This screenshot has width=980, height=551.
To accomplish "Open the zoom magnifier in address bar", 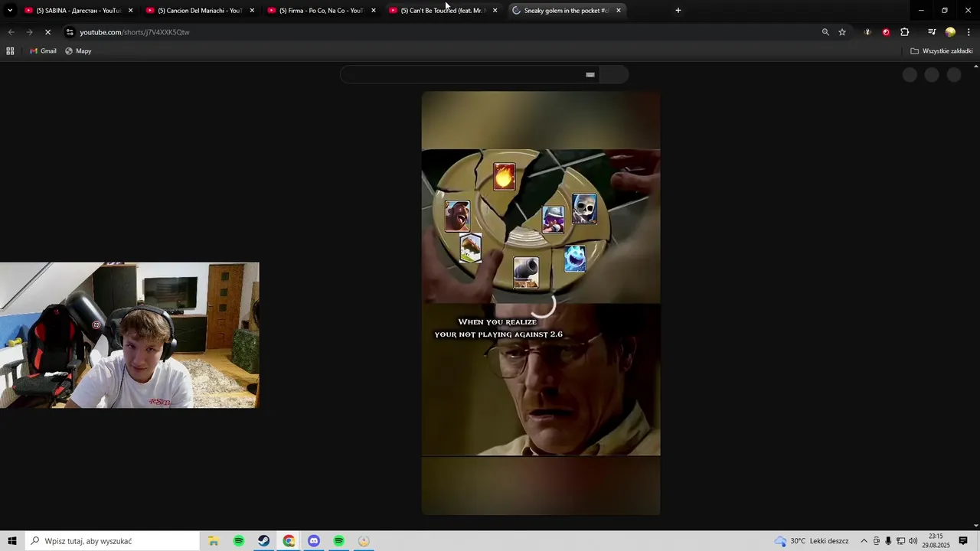I will coord(825,32).
